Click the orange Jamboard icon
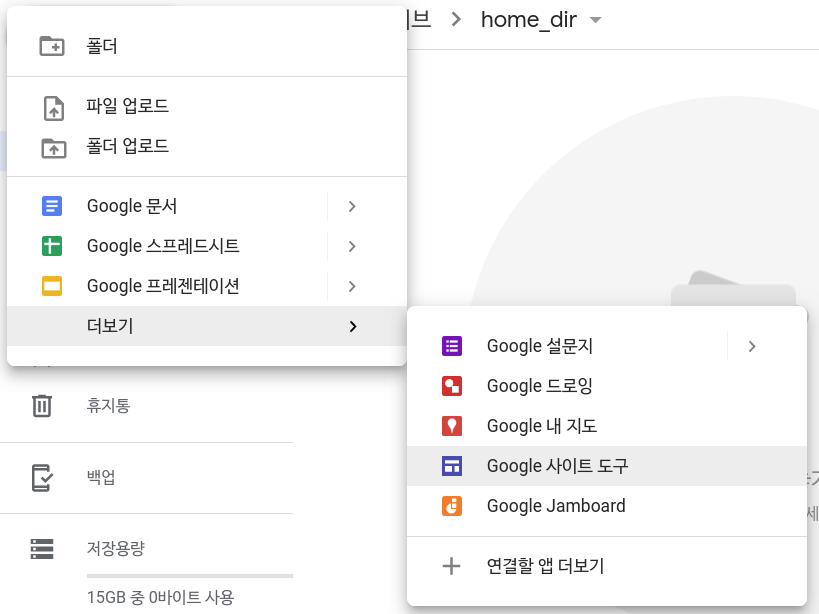Screen dimensions: 819x614 click(x=452, y=506)
